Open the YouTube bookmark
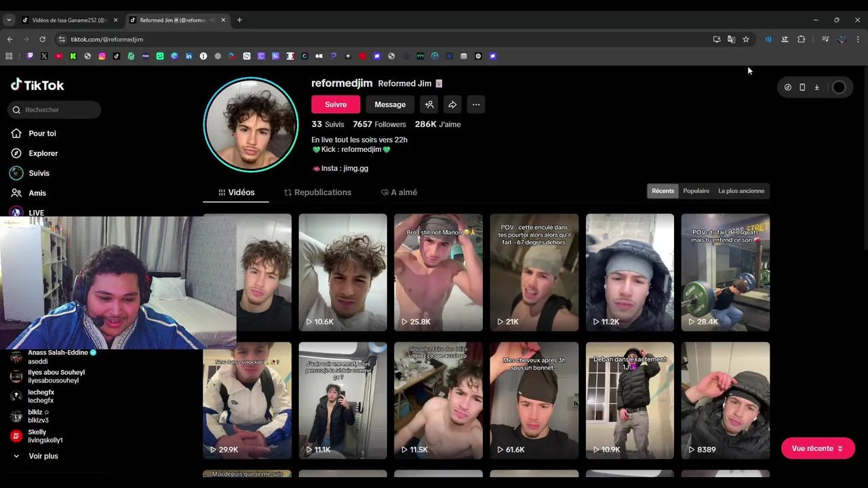Image resolution: width=868 pixels, height=488 pixels. coord(58,56)
